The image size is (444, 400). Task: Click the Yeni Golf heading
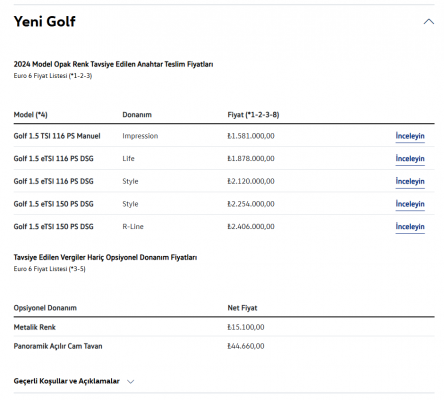pos(45,22)
